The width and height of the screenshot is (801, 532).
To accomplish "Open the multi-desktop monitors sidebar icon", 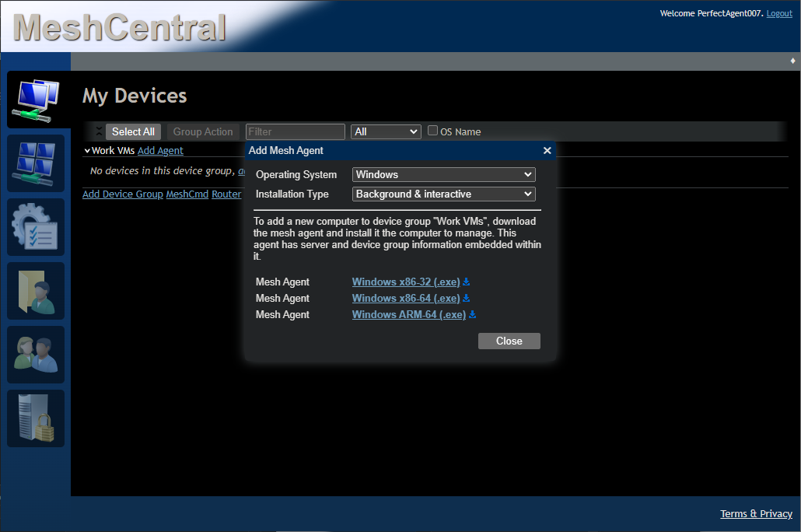I will [x=36, y=163].
